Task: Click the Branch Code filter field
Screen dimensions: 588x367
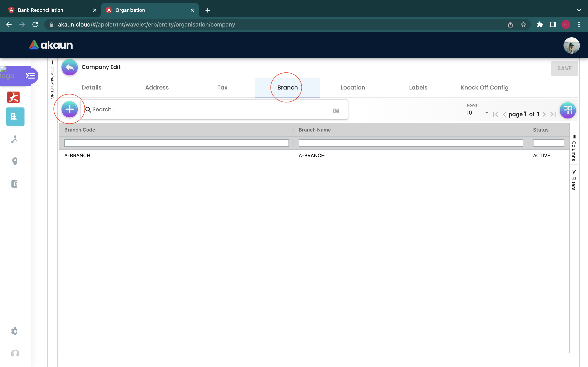Action: (176, 143)
